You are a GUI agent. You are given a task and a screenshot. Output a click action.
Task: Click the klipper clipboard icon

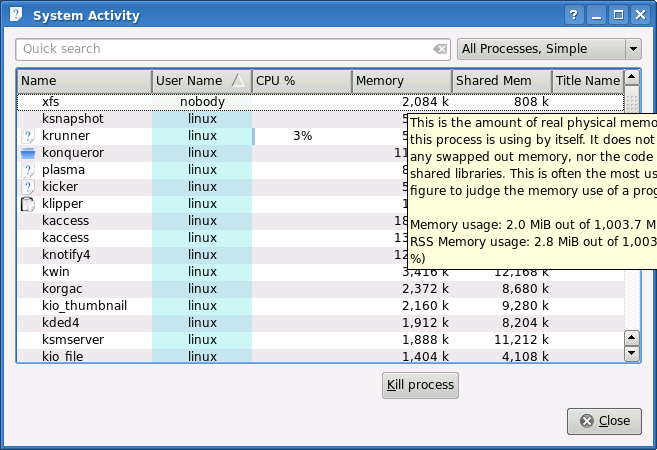[28, 204]
